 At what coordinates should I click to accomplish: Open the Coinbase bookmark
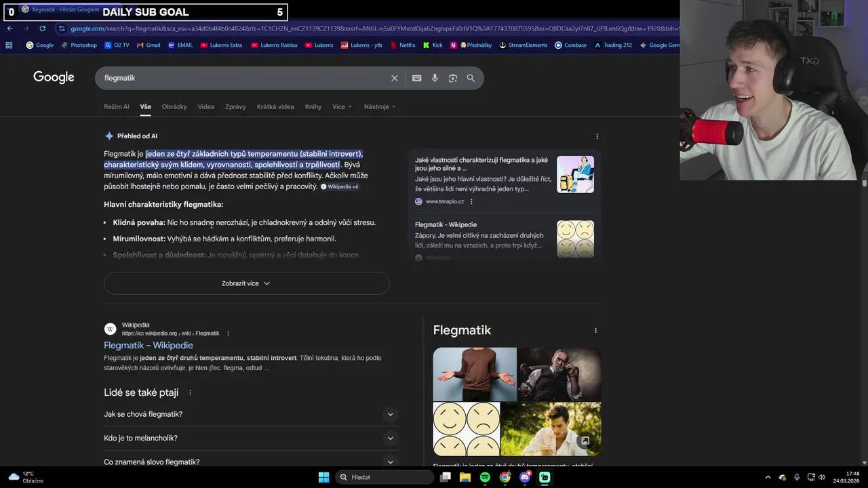[x=570, y=45]
